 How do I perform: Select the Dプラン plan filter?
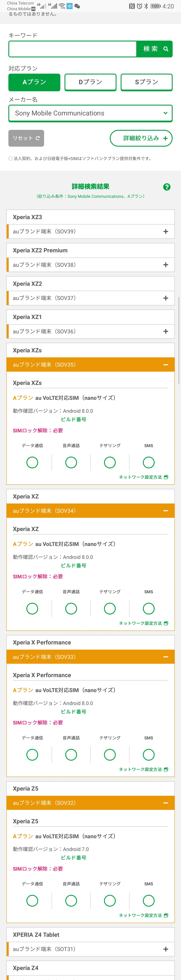point(90,82)
